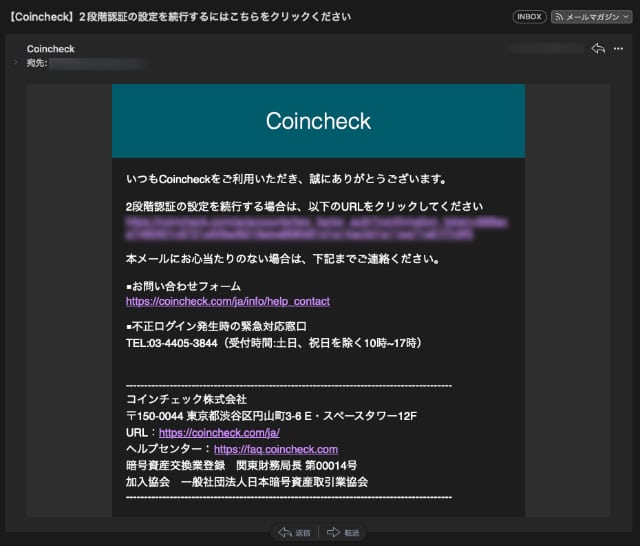Click the Coincheck banner logo

318,121
